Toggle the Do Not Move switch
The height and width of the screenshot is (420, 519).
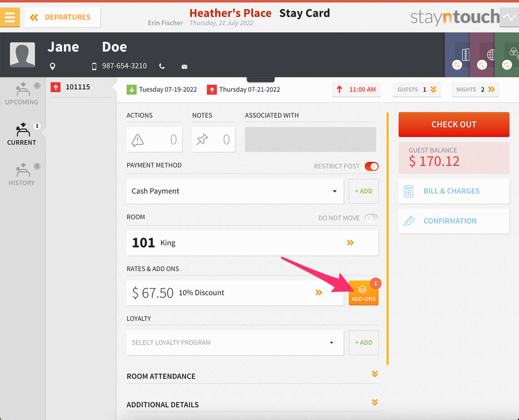click(x=371, y=218)
